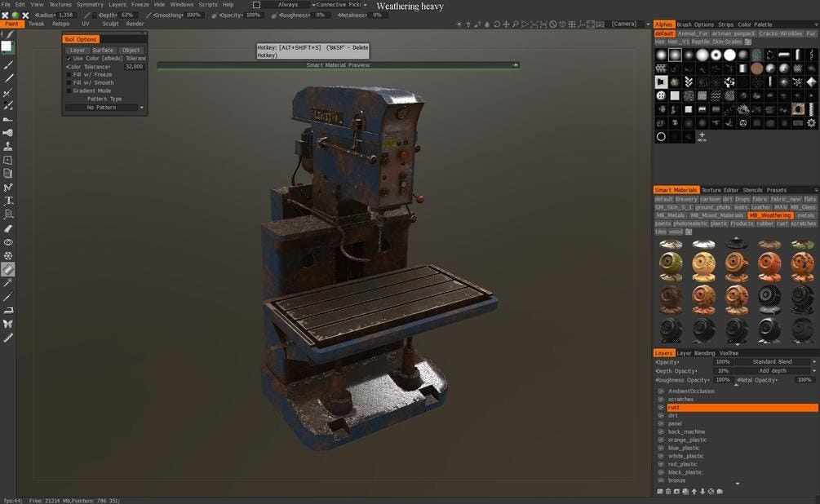Viewport: 820px width, 504px height.
Task: Click the trash icon below the layers list
Action: coord(669,490)
